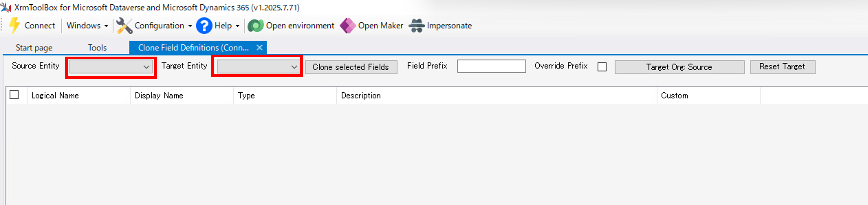Switch to the Tools tab

click(x=97, y=48)
